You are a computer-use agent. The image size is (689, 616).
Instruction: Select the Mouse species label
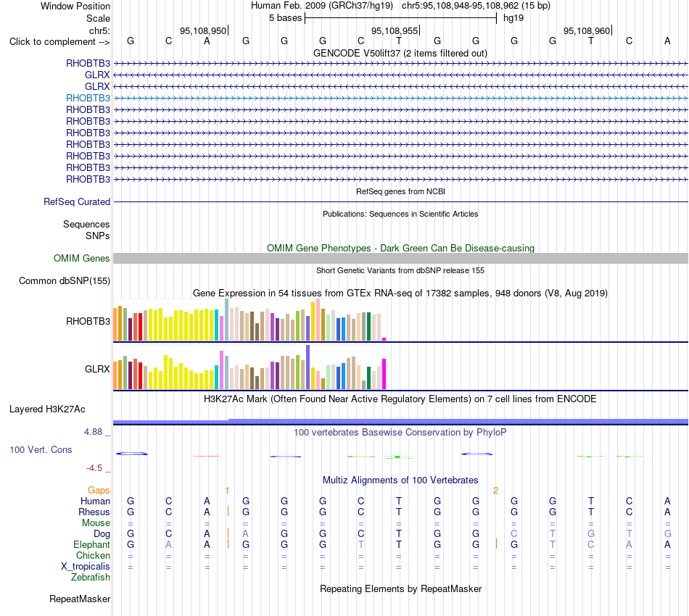tap(96, 523)
